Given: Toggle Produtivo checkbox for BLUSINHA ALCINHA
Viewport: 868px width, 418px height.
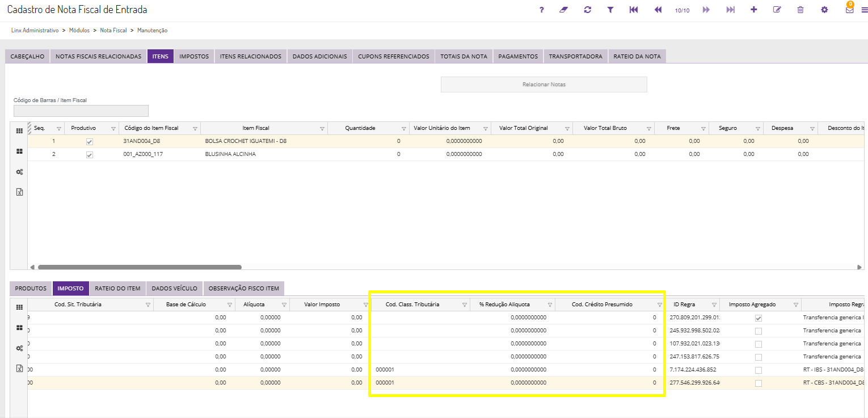Looking at the screenshot, I should coord(89,154).
